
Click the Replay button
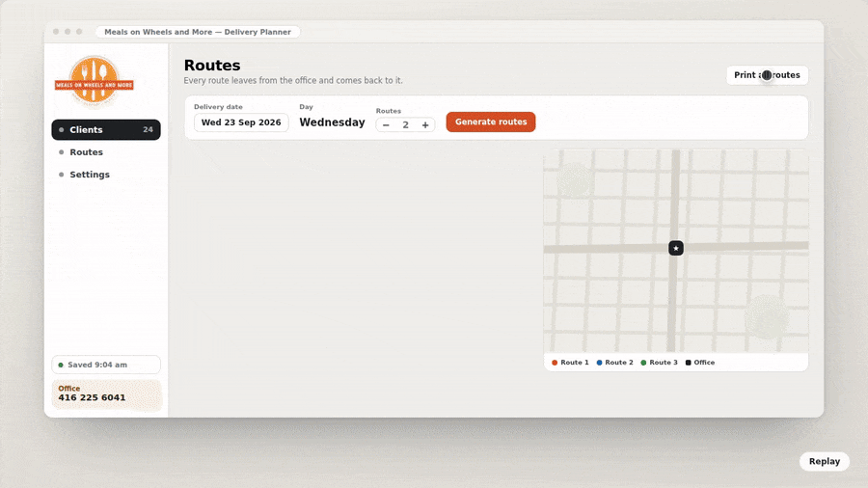(x=825, y=461)
